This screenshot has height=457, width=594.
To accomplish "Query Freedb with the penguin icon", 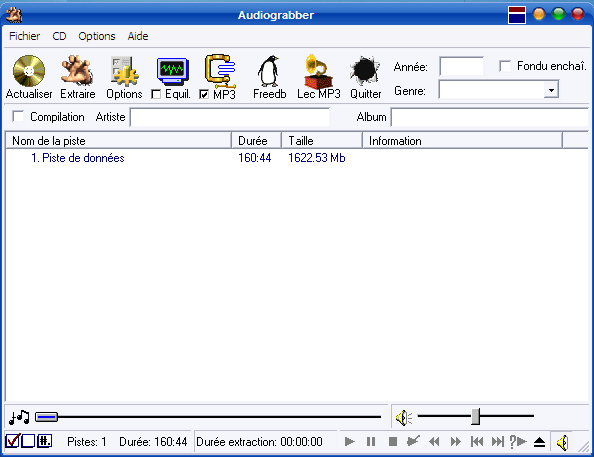I will point(269,71).
